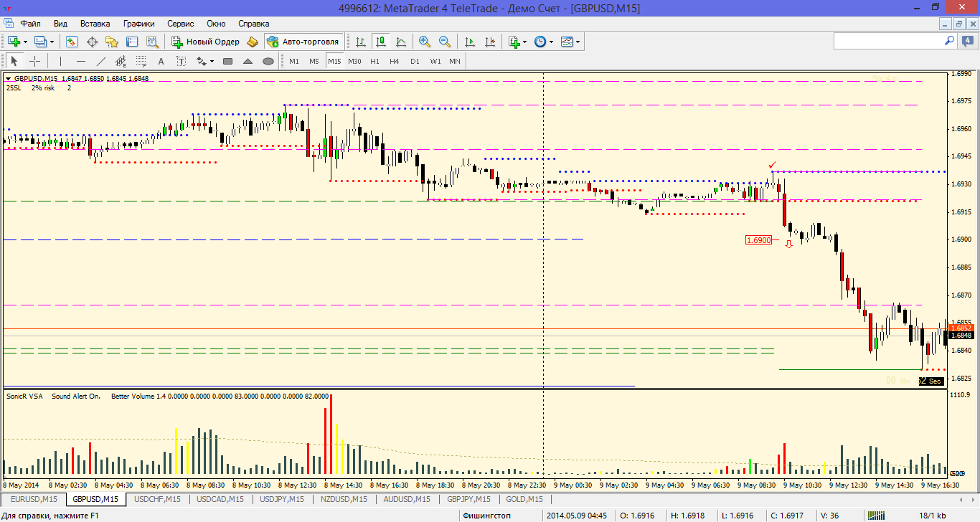Select the Rectangle shape tool

point(228,61)
